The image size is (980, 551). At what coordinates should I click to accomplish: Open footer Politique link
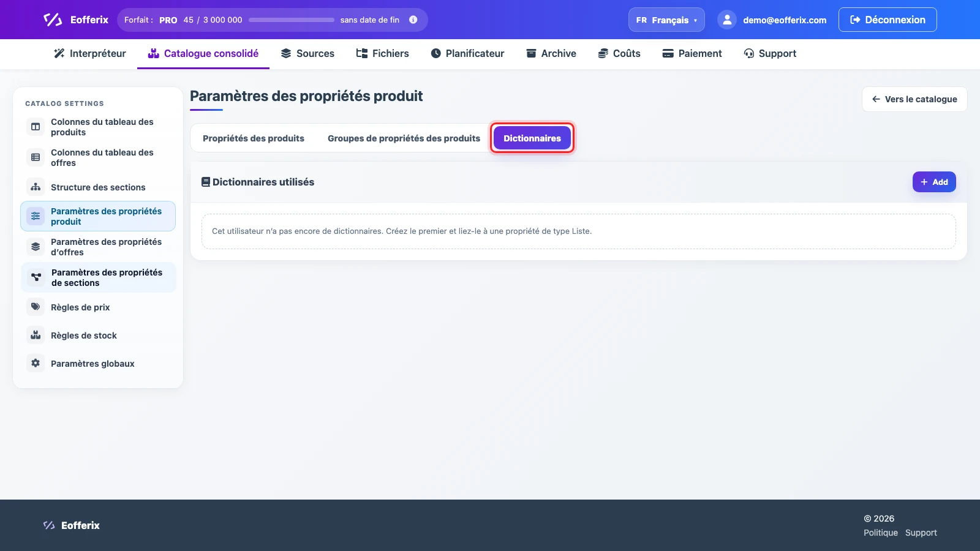(x=881, y=533)
